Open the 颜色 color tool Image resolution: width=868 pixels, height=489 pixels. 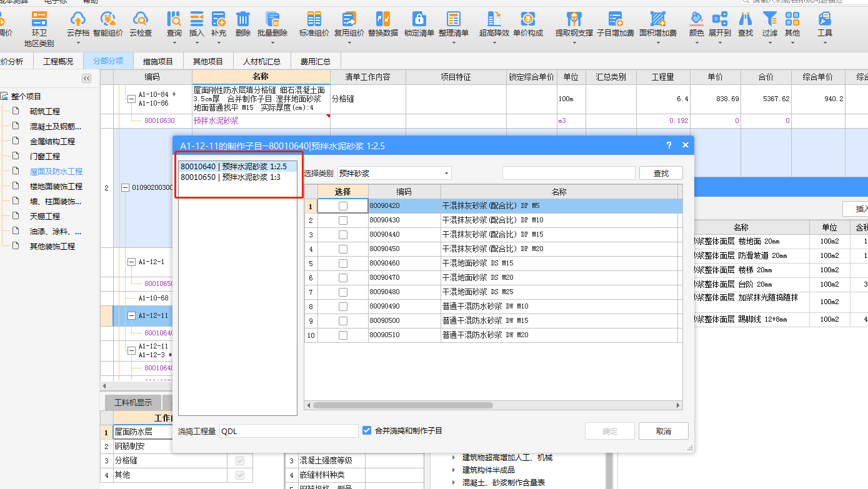click(697, 19)
